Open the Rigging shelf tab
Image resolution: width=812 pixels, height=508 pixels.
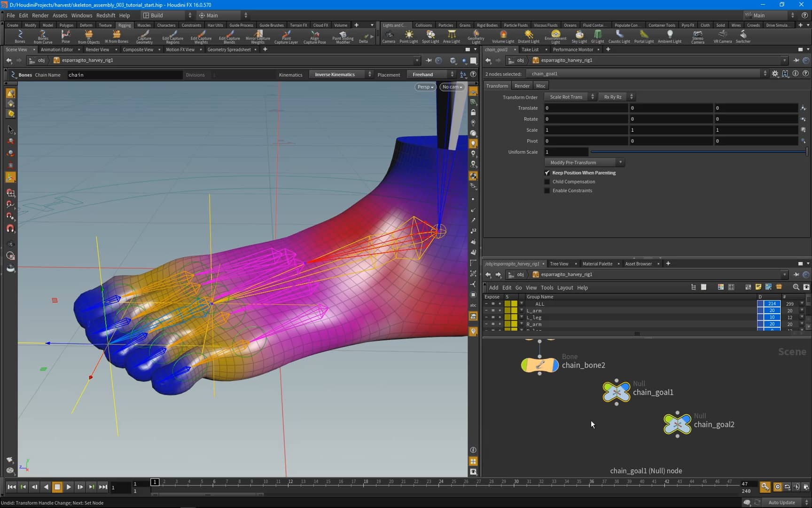(125, 25)
